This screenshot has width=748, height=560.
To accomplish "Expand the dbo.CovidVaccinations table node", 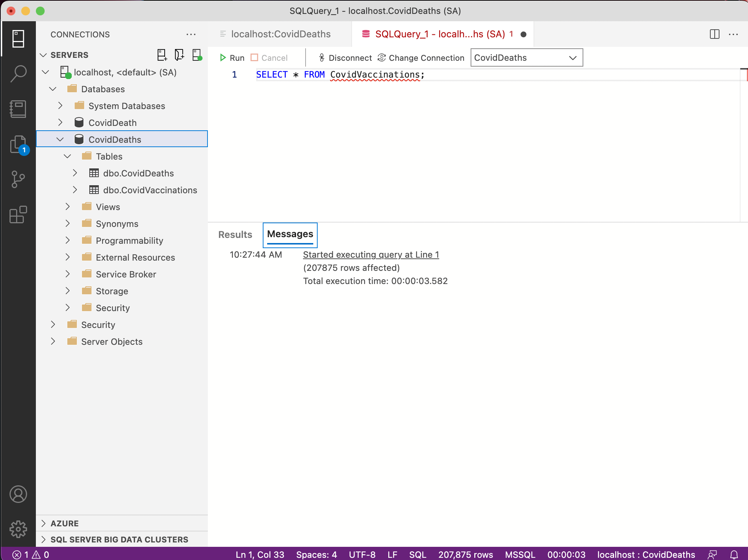I will click(x=75, y=190).
